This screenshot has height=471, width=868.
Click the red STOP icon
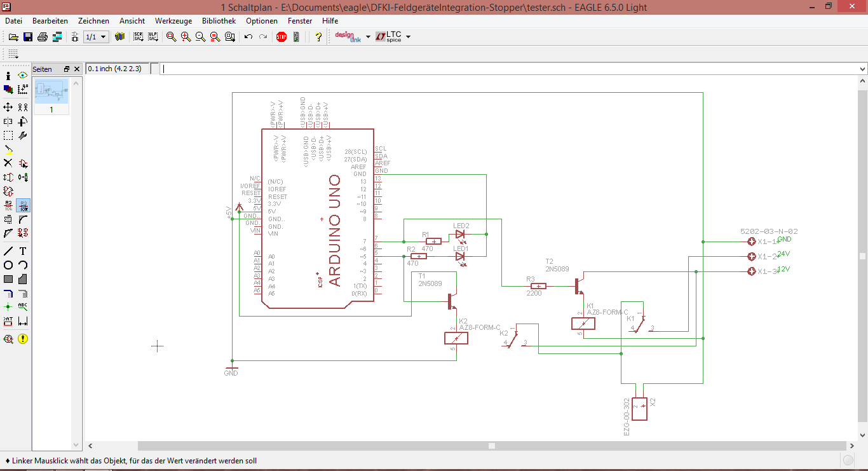coord(281,37)
